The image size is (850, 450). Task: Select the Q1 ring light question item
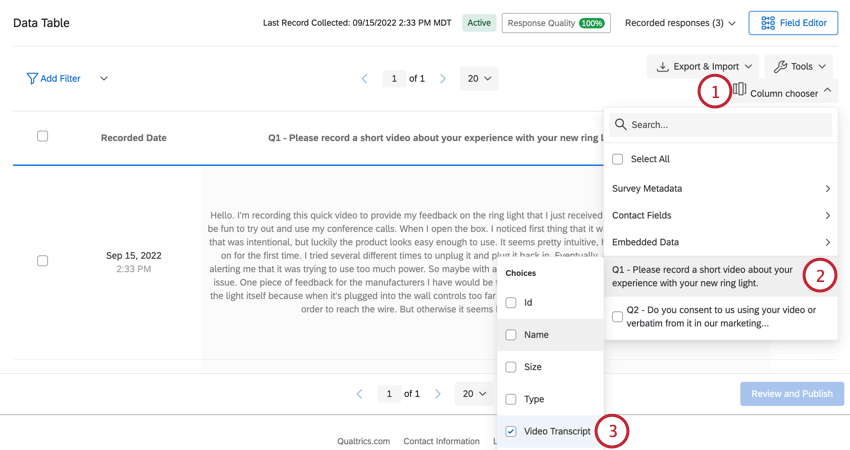coord(721,277)
